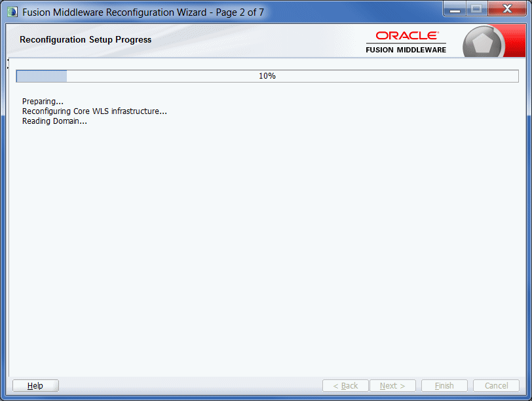The width and height of the screenshot is (532, 401).
Task: Click the window title 'Page 2 of 7'
Action: [x=240, y=12]
